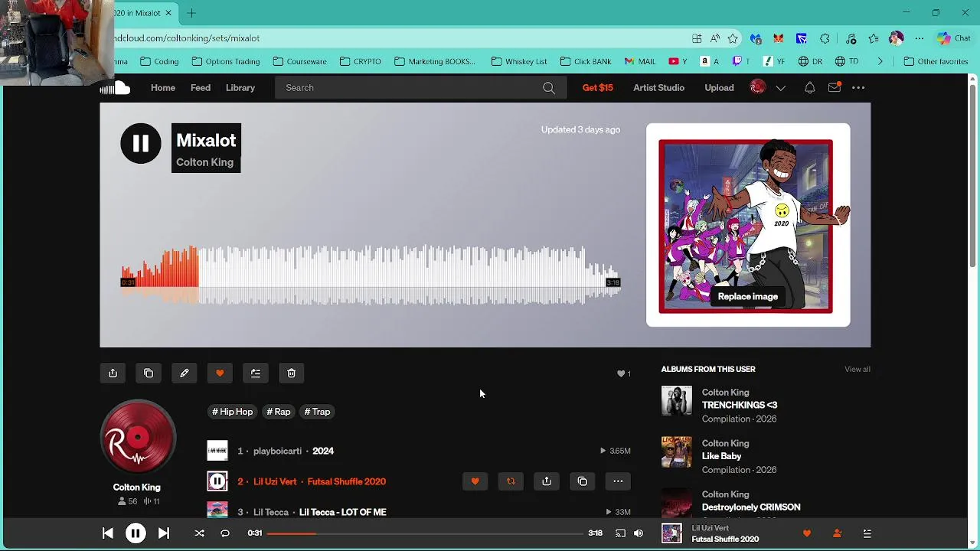980x551 pixels.
Task: Unlike the current track in the player bar
Action: tap(806, 533)
